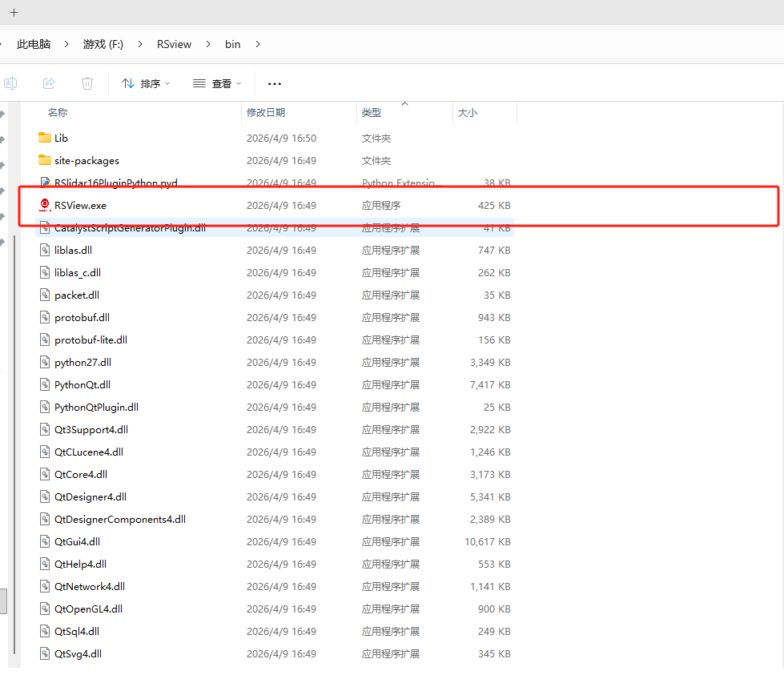Open the more options ellipsis menu
Screen dimensions: 784x683
click(x=275, y=83)
